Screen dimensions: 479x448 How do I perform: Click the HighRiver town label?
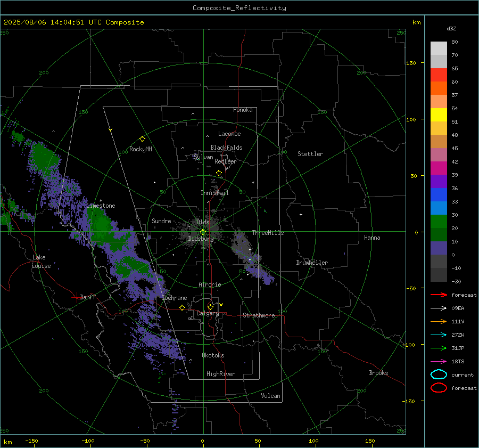click(x=221, y=374)
